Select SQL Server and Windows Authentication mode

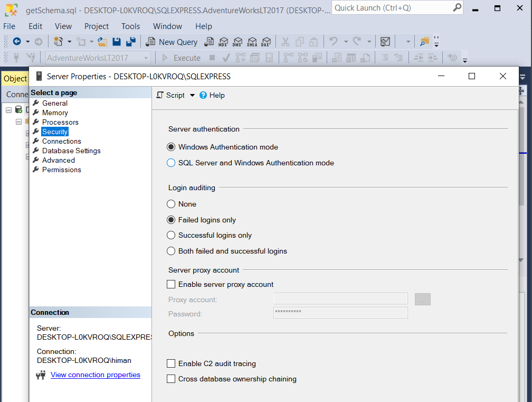click(x=171, y=163)
